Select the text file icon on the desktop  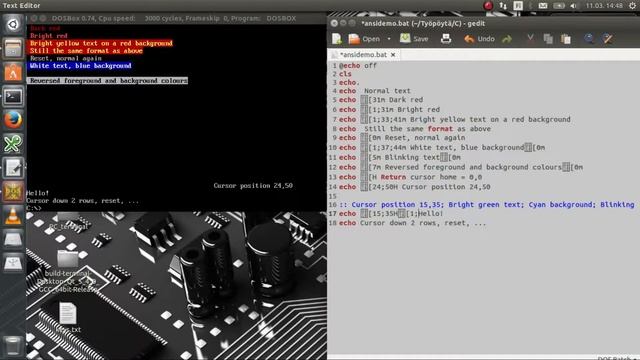(x=68, y=317)
